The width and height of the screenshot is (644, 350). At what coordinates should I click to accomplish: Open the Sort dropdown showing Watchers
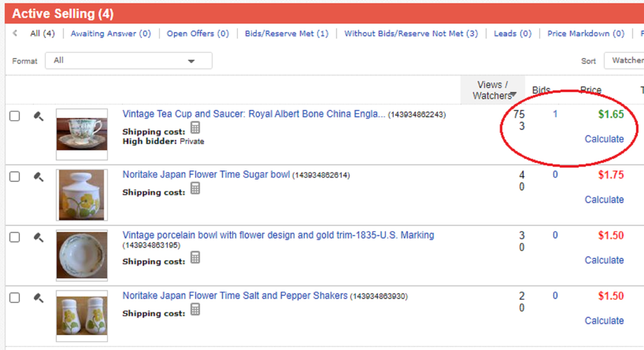[x=624, y=61]
